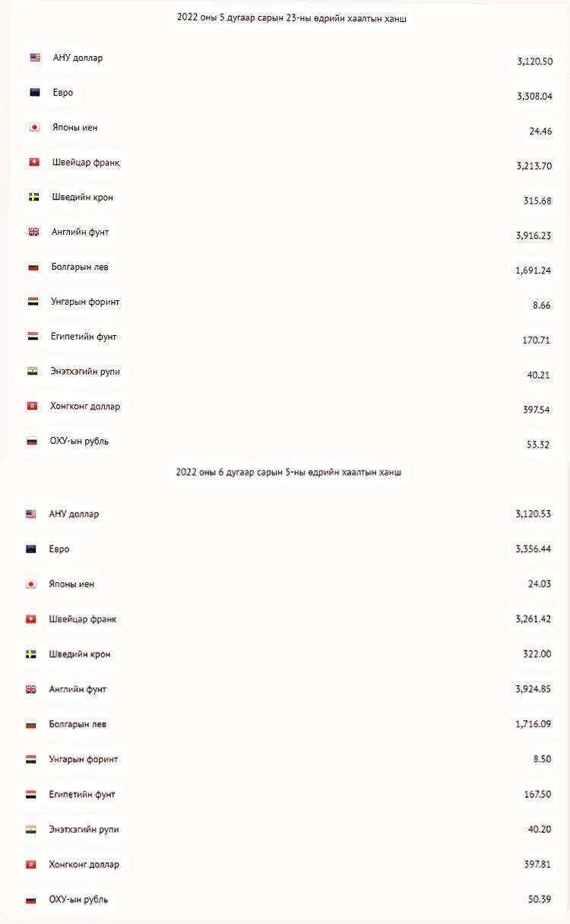This screenshot has width=570, height=924.
Task: Select the Hong Kong flag in the May 23 table
Action: click(33, 407)
